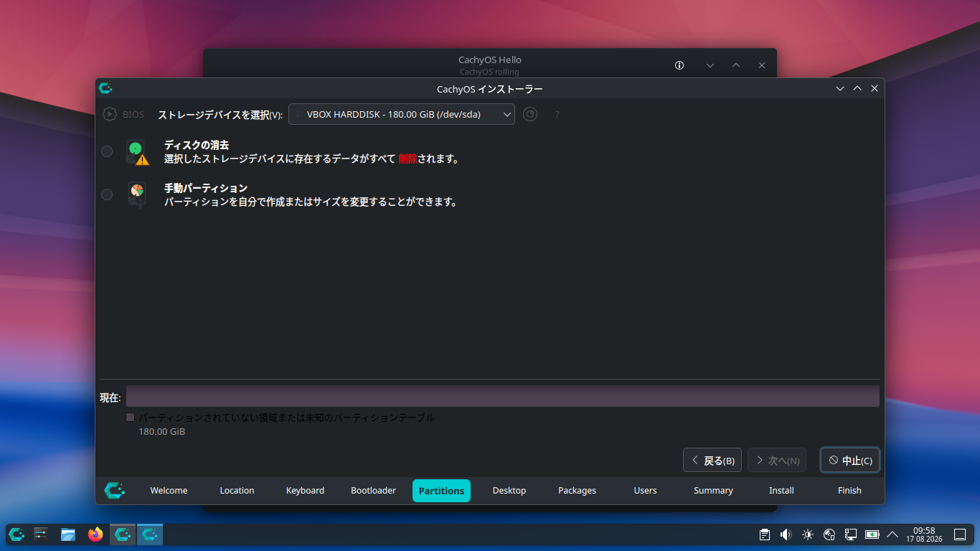This screenshot has height=551, width=980.
Task: Go to the Users step
Action: pos(645,491)
